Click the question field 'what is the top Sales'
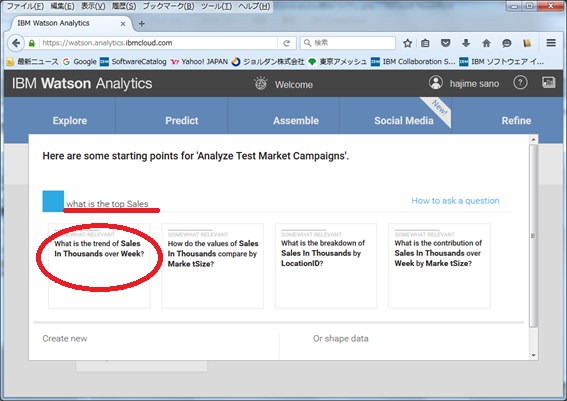This screenshot has height=401, width=567. click(x=107, y=204)
